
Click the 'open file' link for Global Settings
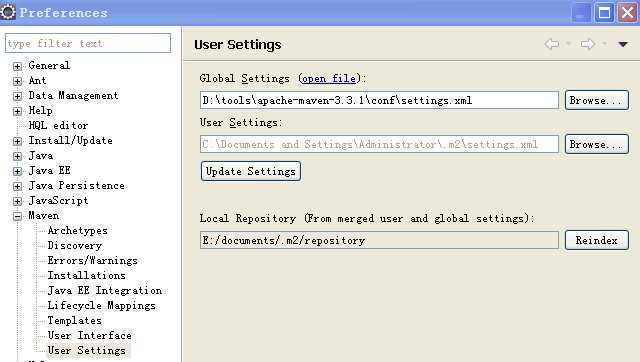pos(329,78)
